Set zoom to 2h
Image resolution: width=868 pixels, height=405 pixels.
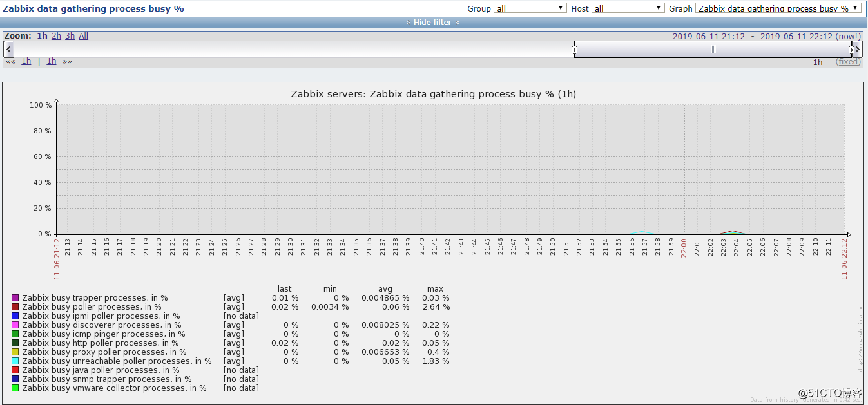[56, 36]
